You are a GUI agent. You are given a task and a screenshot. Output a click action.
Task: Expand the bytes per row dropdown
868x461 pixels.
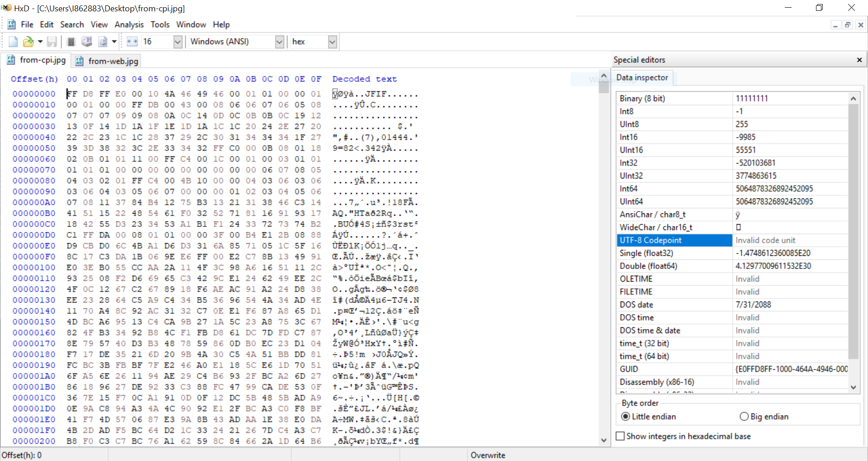tap(178, 42)
